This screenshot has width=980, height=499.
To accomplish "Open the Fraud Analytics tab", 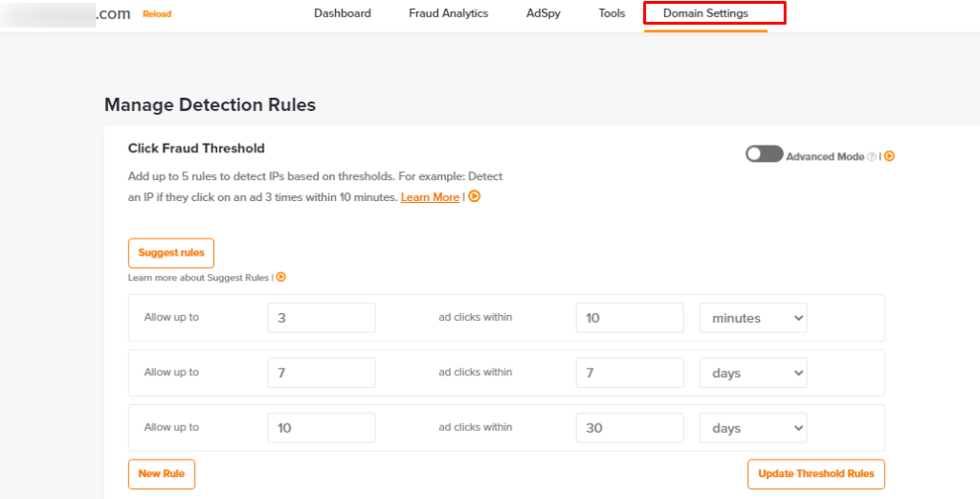I will (x=448, y=13).
